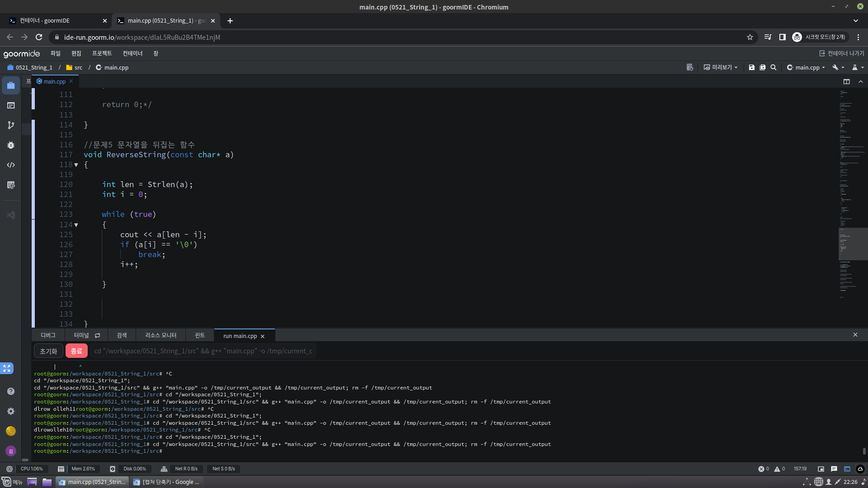Open the purple user avatar
The width and height of the screenshot is (868, 488).
point(11,451)
